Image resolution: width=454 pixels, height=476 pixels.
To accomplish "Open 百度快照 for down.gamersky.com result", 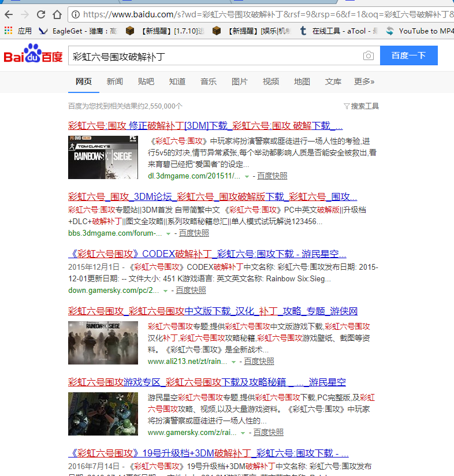I will click(x=191, y=290).
